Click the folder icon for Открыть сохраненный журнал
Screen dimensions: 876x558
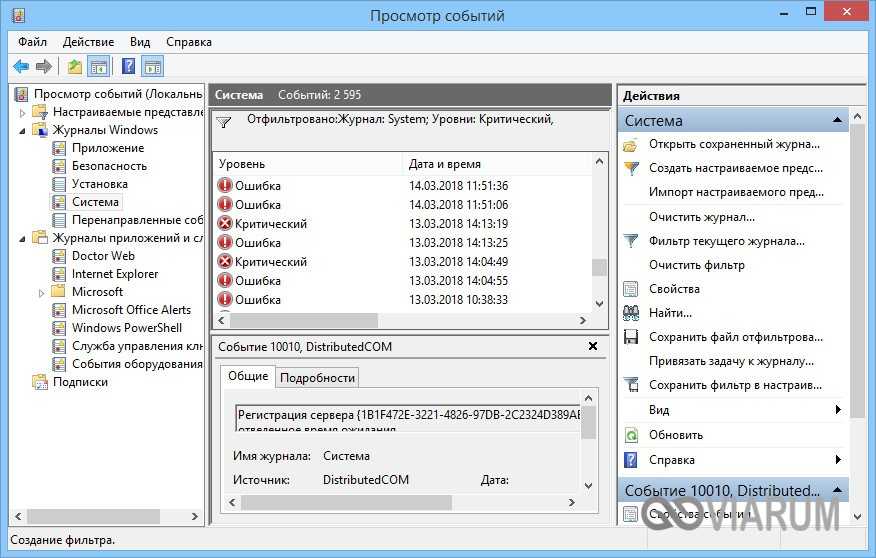[x=631, y=144]
